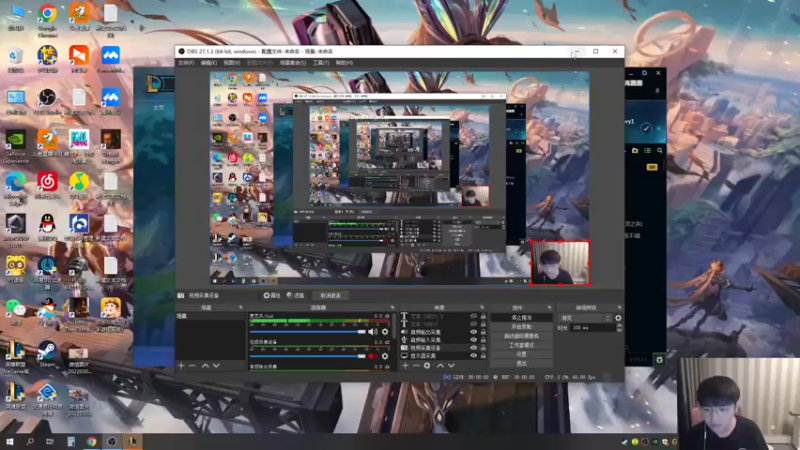Remove scene using minus icon in Scenes dock
Image resolution: width=800 pixels, height=450 pixels.
192,365
